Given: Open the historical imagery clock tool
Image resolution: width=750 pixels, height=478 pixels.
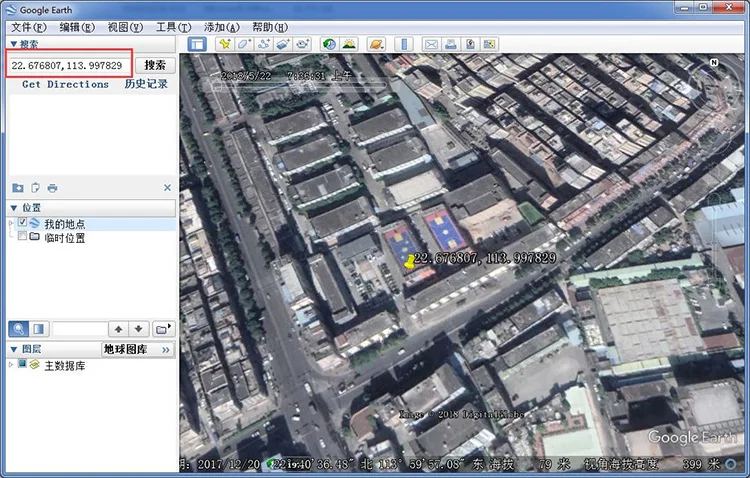Looking at the screenshot, I should (x=329, y=44).
